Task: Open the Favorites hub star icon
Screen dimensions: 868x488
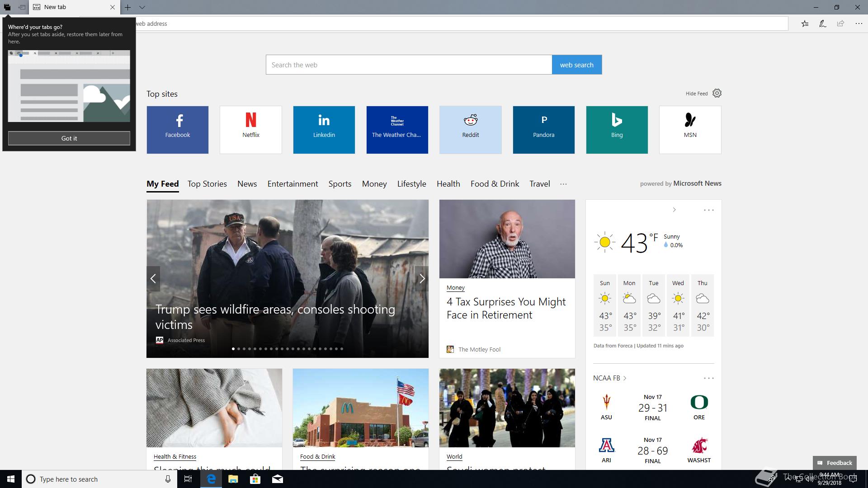Action: (x=805, y=23)
